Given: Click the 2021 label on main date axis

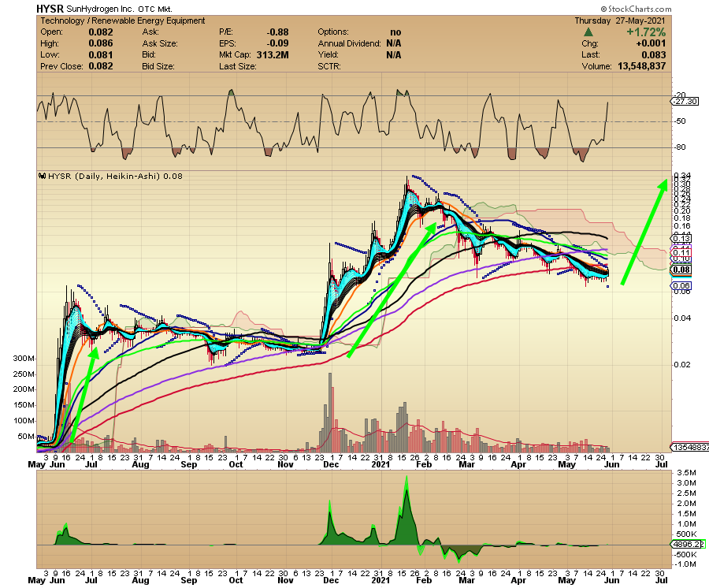Looking at the screenshot, I should pos(380,465).
